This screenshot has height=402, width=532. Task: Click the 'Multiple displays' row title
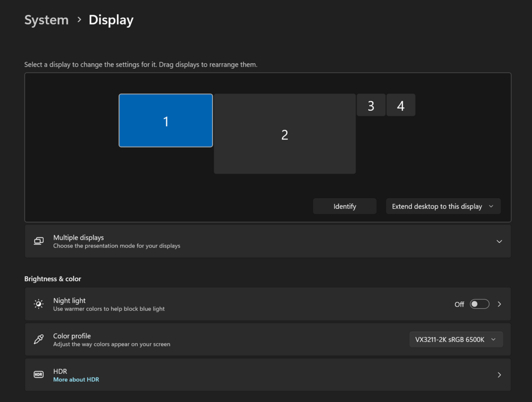tap(78, 237)
